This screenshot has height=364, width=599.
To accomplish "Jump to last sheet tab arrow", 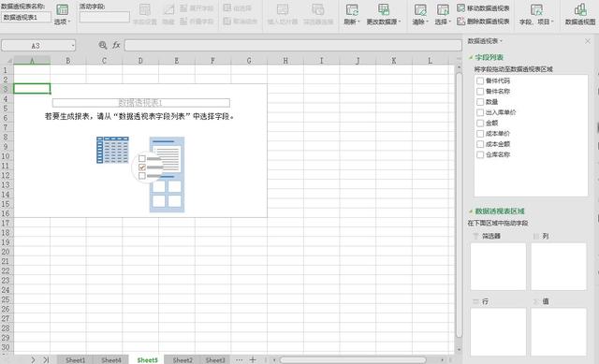I will click(x=46, y=360).
